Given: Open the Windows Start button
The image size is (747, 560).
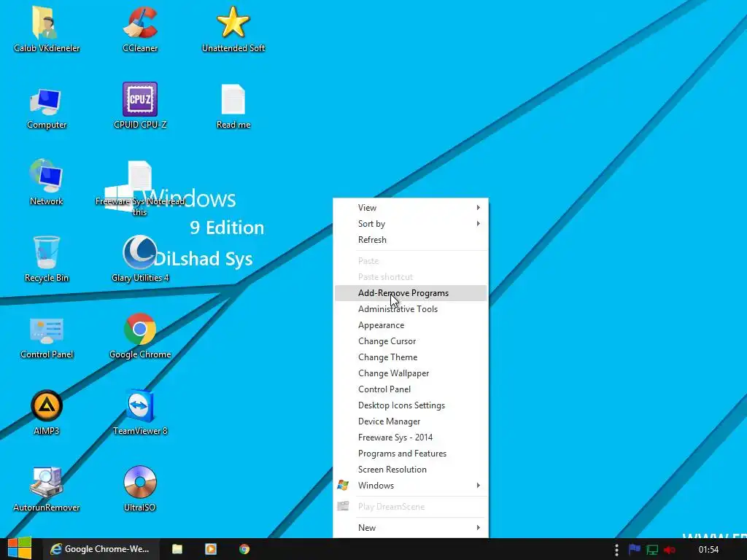Looking at the screenshot, I should tap(20, 549).
